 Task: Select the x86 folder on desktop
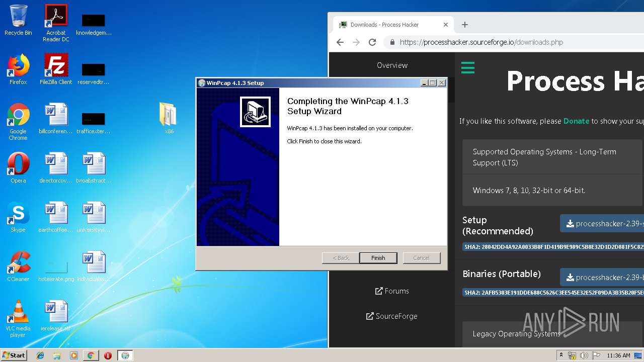click(169, 118)
